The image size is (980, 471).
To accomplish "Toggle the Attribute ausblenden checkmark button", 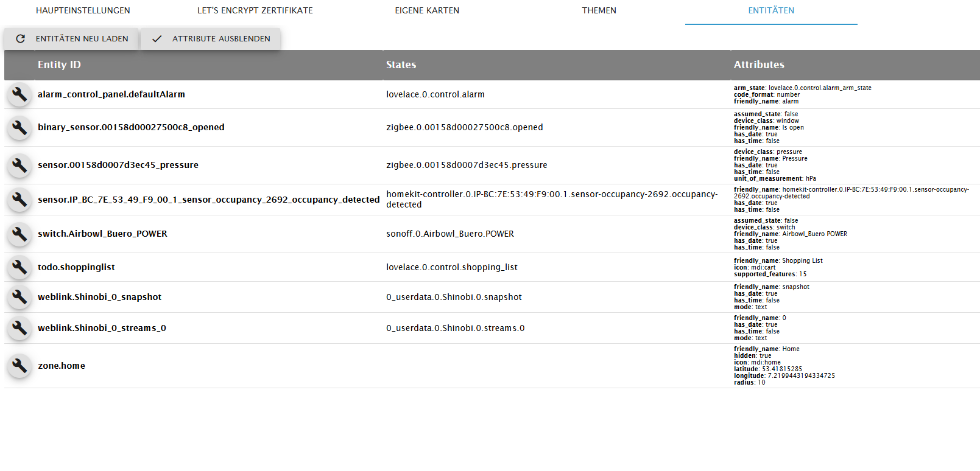I will 211,39.
